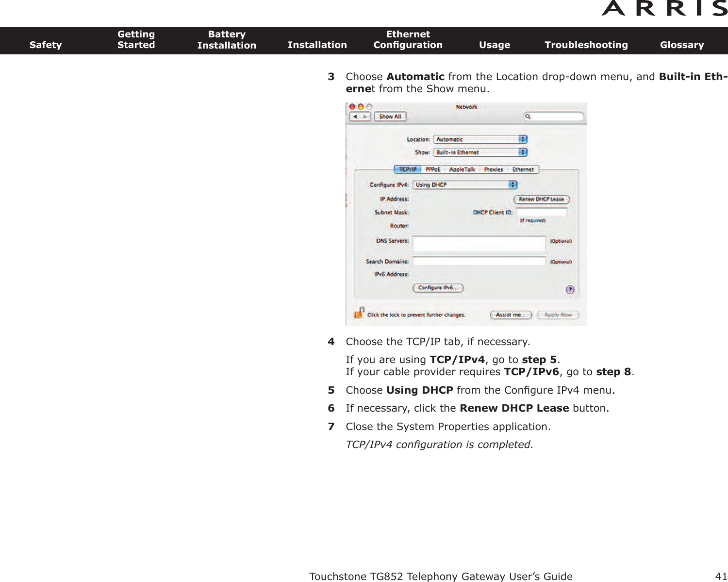The height and width of the screenshot is (582, 728).
Task: Click the back arrow in Network toolbar
Action: pyautogui.click(x=355, y=116)
